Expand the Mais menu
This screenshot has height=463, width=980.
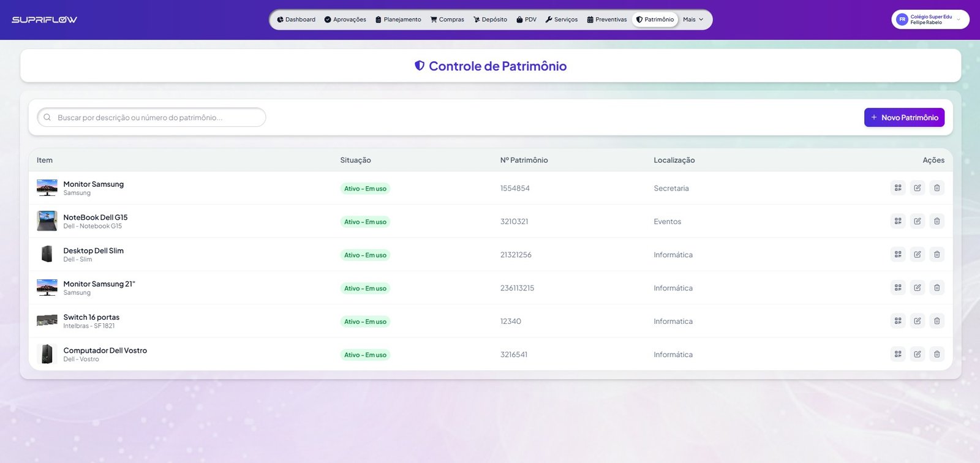click(693, 20)
